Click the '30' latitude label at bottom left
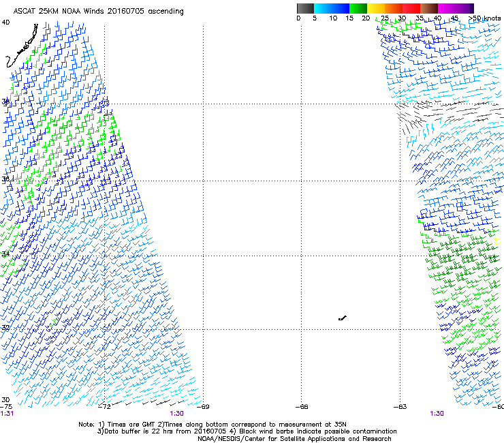 point(5,400)
